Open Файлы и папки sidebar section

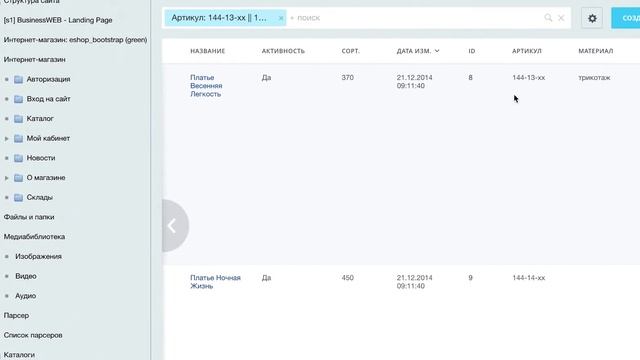(x=29, y=217)
